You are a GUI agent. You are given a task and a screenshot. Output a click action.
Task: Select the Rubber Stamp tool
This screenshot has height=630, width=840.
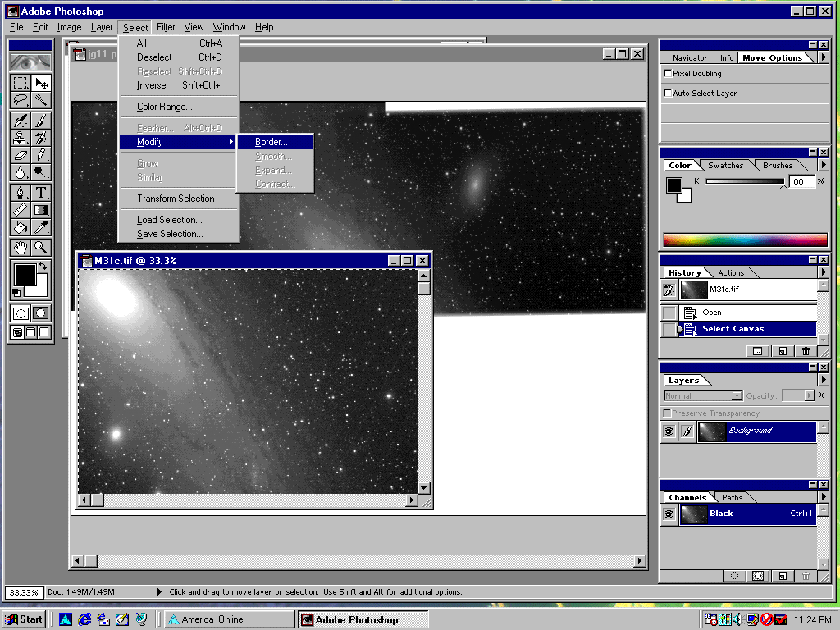(x=21, y=138)
